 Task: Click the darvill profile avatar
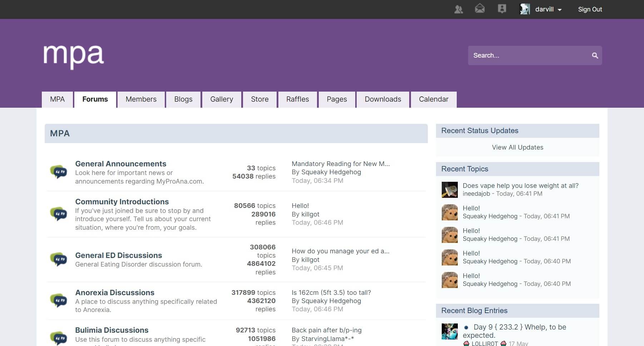click(525, 9)
